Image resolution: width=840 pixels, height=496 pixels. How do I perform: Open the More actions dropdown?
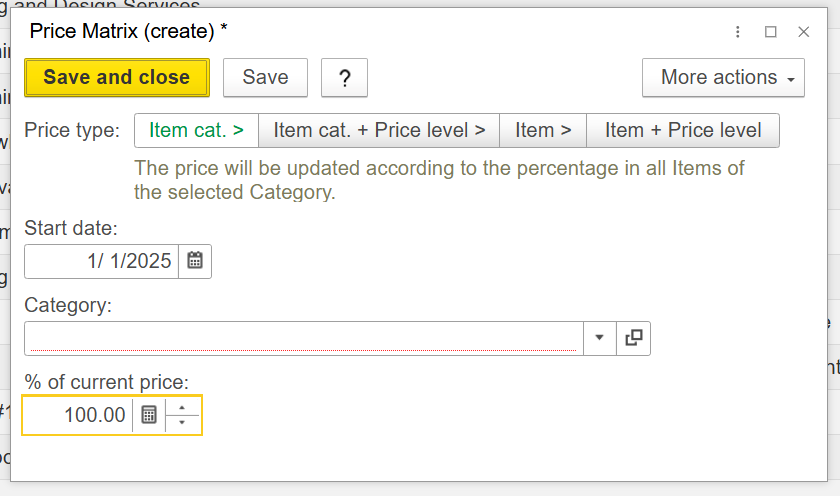(x=723, y=78)
